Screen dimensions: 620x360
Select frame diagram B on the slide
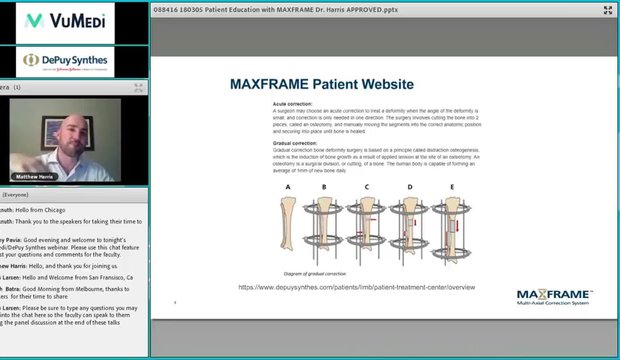pyautogui.click(x=323, y=224)
